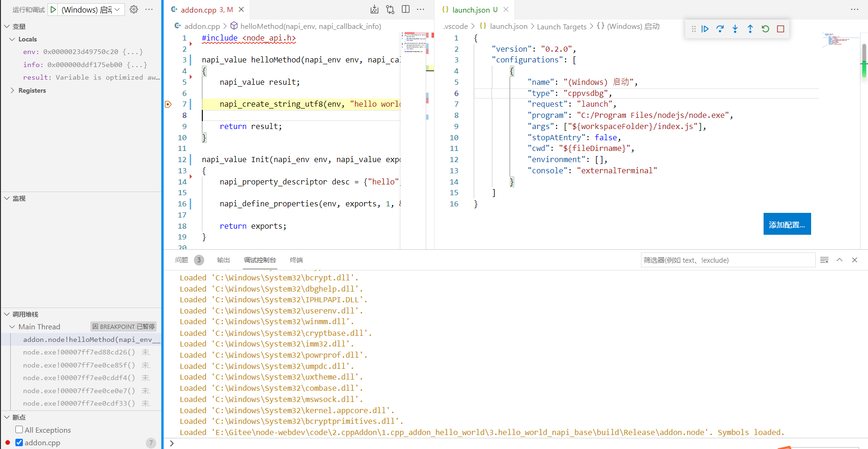Close the launch.json tab
The image size is (868, 449).
[x=506, y=9]
